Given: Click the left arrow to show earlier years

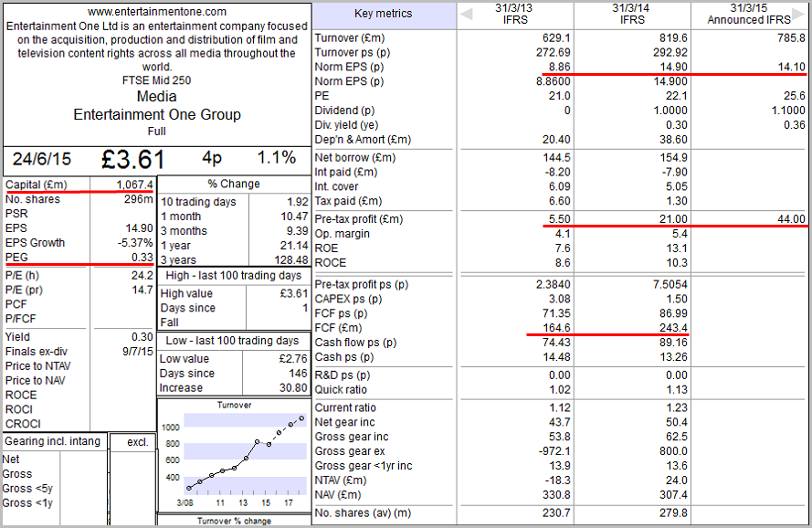Looking at the screenshot, I should pos(466,14).
